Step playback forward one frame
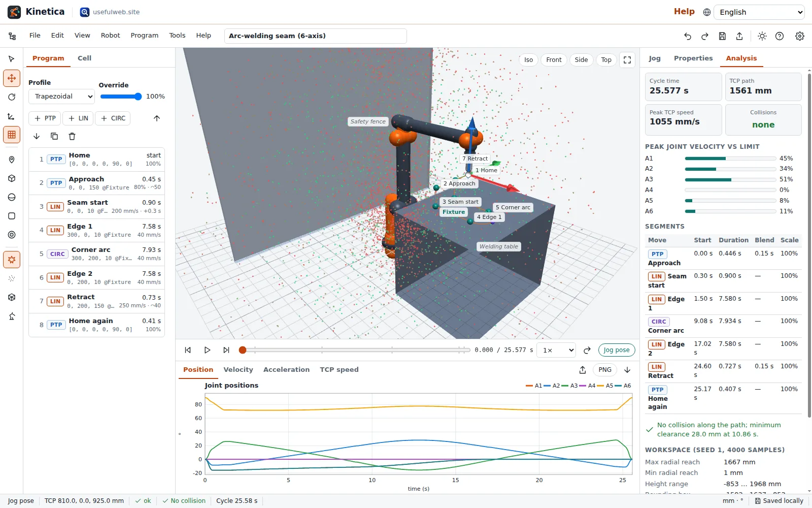812x508 pixels. tap(226, 350)
